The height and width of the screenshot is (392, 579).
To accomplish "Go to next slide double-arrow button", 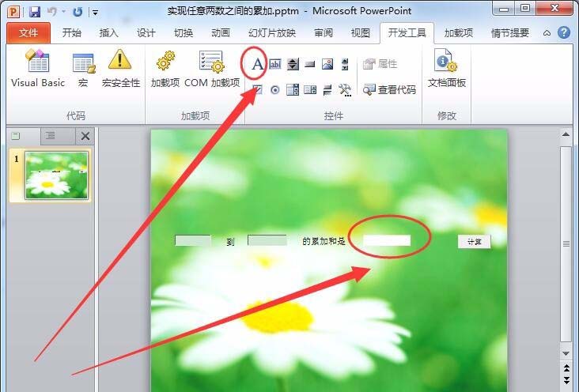I will coord(566,380).
